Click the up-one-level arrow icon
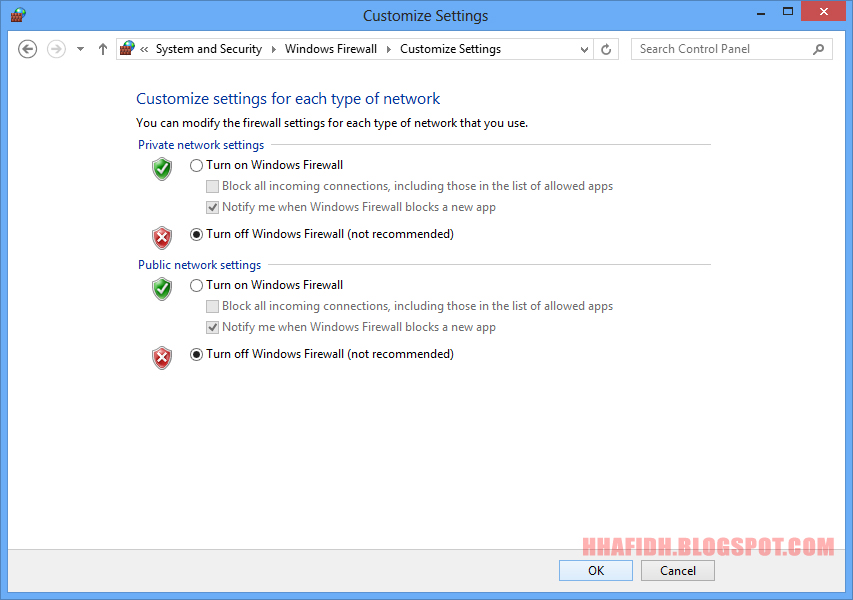This screenshot has height=600, width=853. (x=102, y=48)
